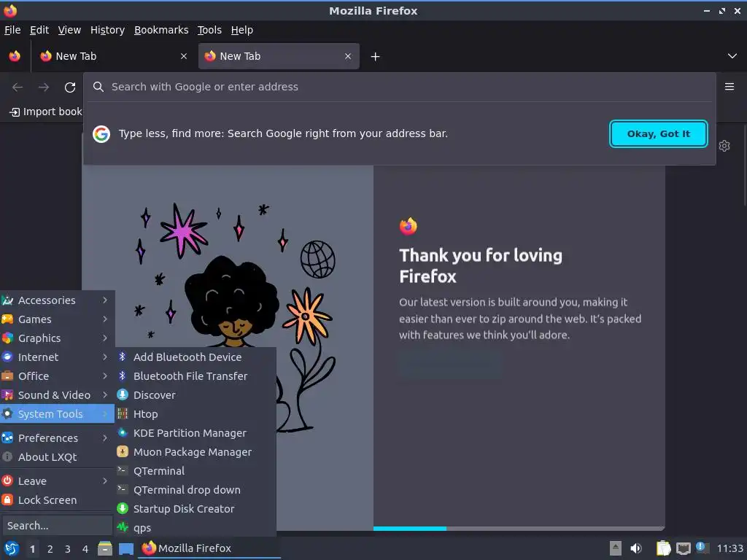747x560 pixels.
Task: Launch Add Bluetooth Device
Action: pos(196,357)
